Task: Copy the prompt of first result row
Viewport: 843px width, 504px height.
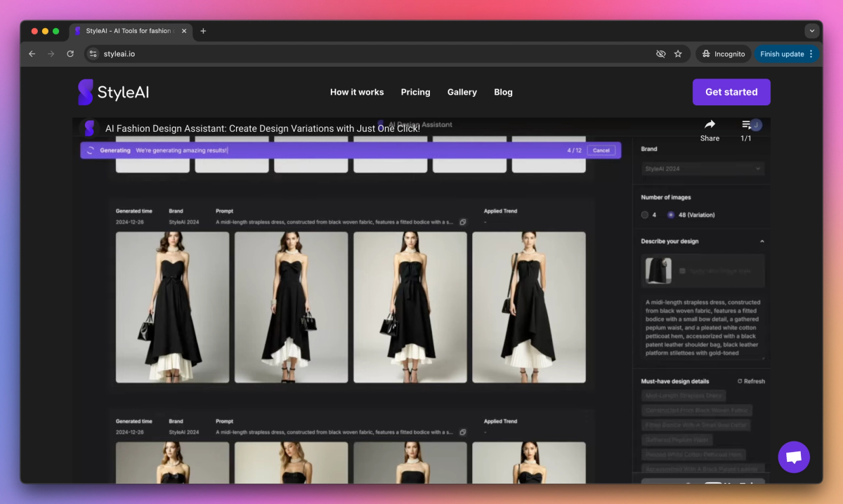Action: tap(463, 222)
